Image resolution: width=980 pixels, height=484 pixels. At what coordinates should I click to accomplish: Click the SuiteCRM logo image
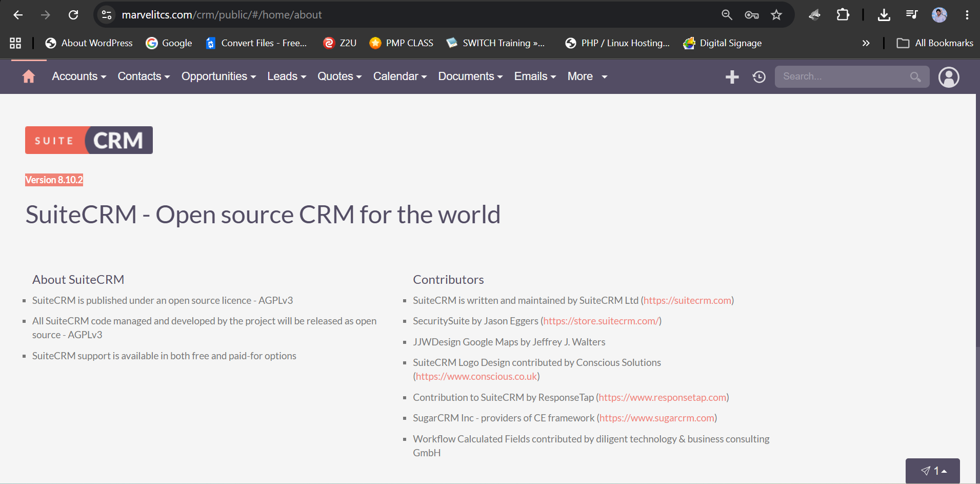(x=89, y=140)
